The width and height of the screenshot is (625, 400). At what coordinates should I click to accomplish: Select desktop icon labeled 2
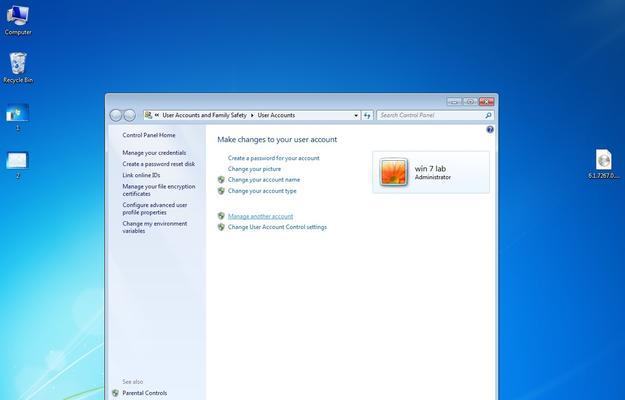[17, 165]
